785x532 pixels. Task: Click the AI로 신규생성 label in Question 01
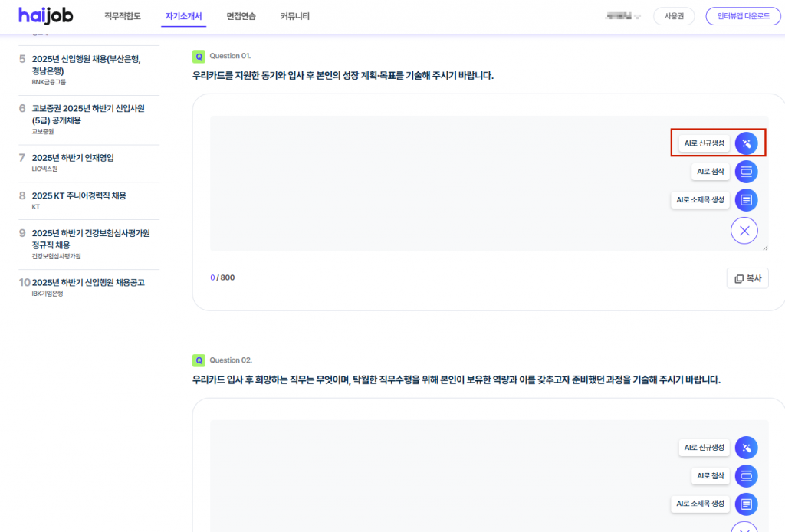[x=704, y=143]
